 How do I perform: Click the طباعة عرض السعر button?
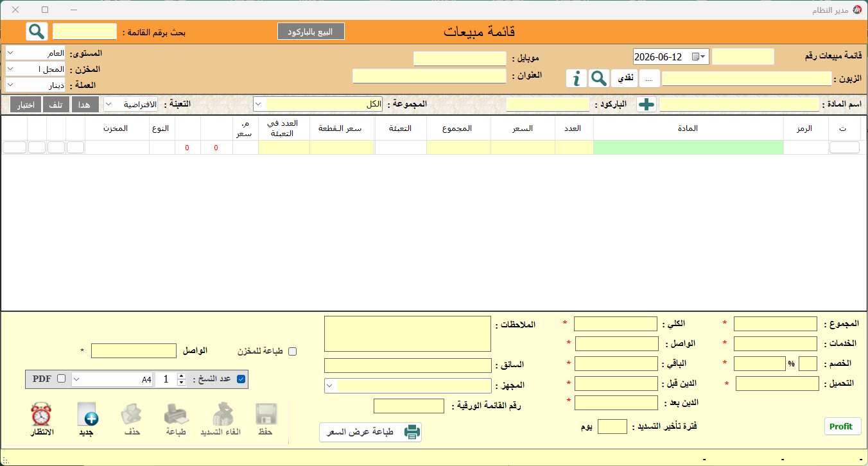pos(370,432)
